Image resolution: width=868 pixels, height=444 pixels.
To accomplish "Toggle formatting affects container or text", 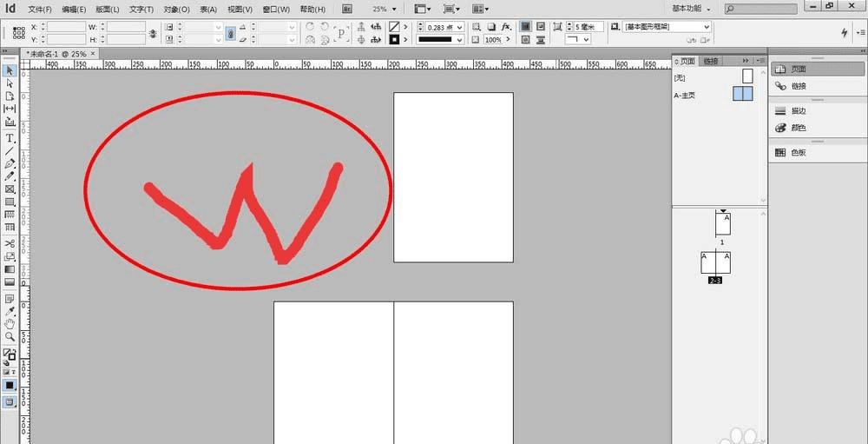I will [x=10, y=372].
